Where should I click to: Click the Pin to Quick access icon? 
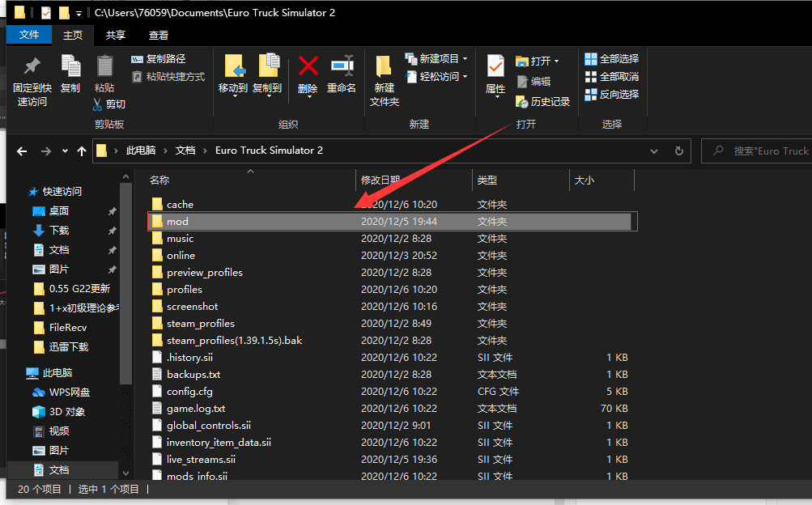32,66
